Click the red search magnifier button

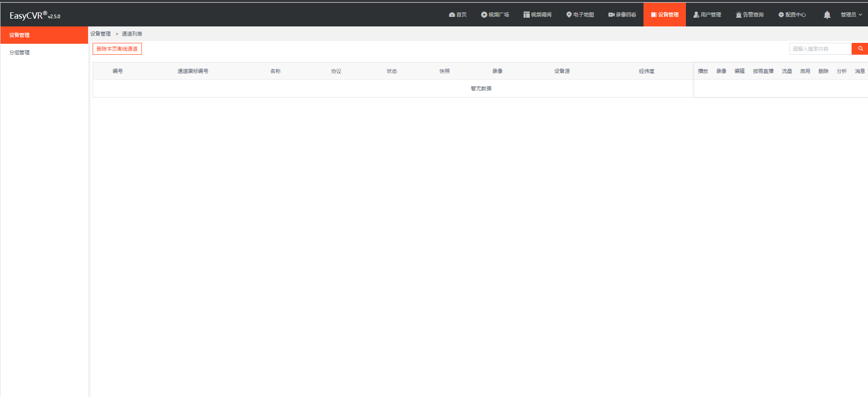[860, 49]
